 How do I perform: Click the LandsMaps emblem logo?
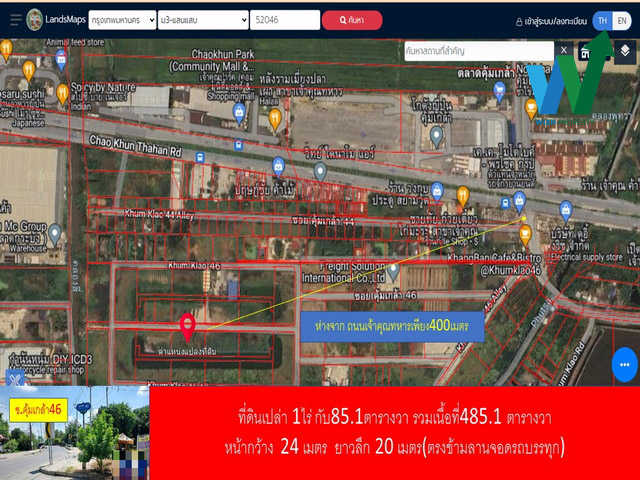click(35, 20)
